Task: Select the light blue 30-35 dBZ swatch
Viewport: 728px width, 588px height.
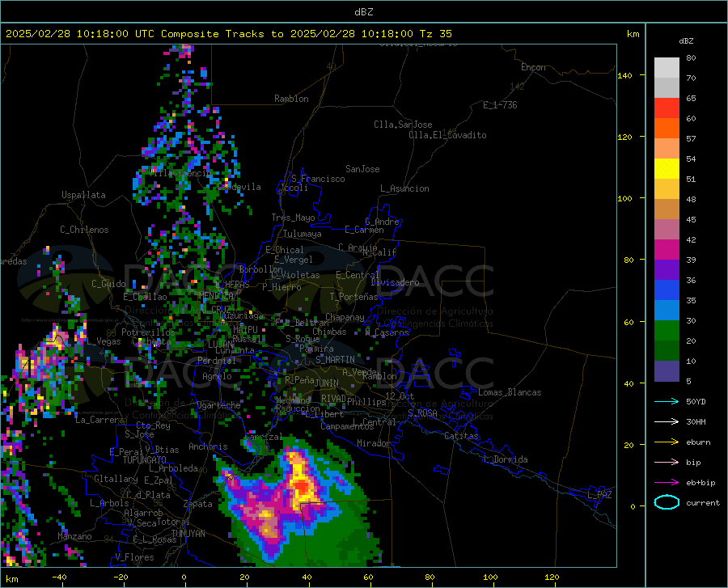Action: coord(667,311)
